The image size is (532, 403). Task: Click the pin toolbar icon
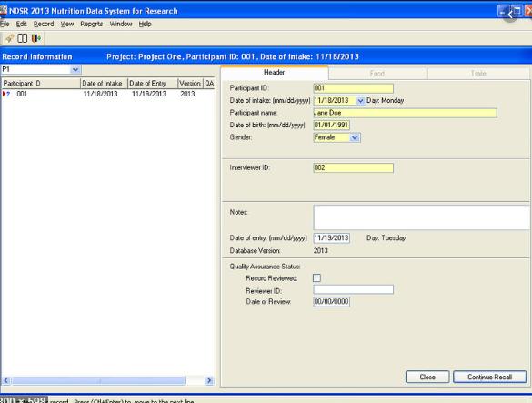point(10,38)
